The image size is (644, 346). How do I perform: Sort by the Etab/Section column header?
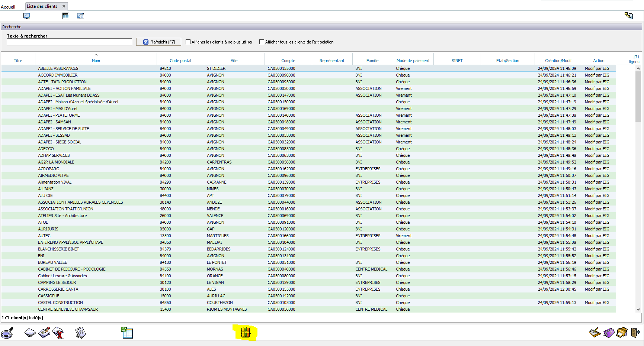pos(508,61)
